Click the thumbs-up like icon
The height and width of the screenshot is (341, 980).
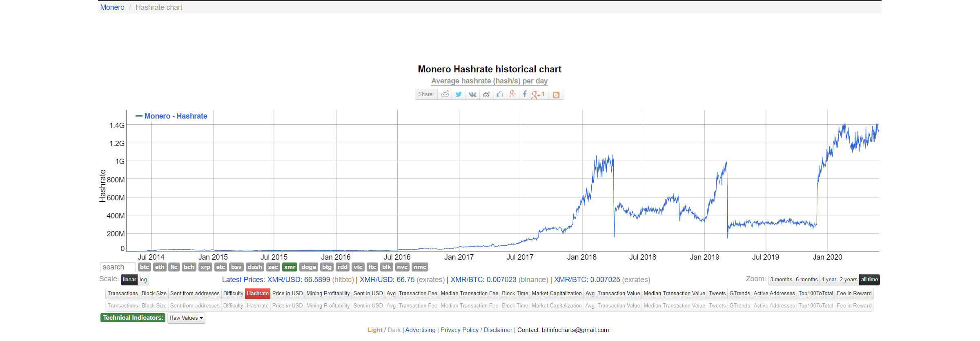coord(500,94)
